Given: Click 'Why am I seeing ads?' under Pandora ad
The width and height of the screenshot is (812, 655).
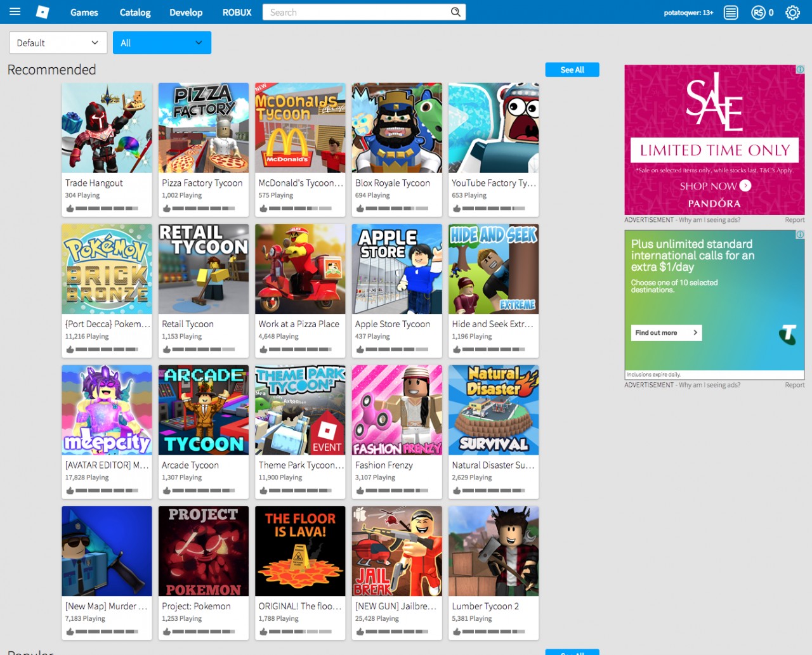Looking at the screenshot, I should [709, 220].
